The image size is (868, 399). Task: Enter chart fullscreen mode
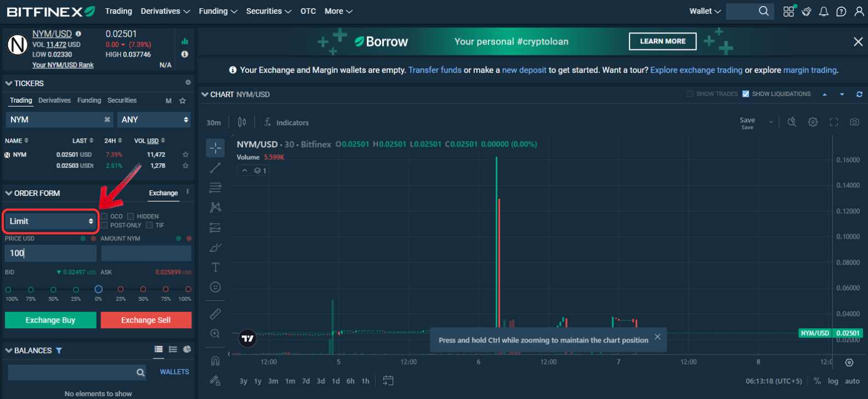834,122
